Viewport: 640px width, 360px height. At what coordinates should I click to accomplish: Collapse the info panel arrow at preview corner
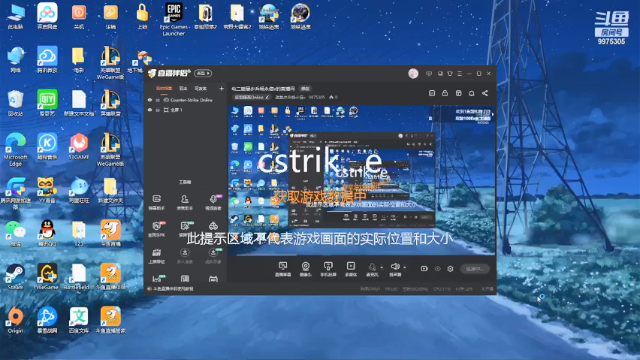point(493,114)
